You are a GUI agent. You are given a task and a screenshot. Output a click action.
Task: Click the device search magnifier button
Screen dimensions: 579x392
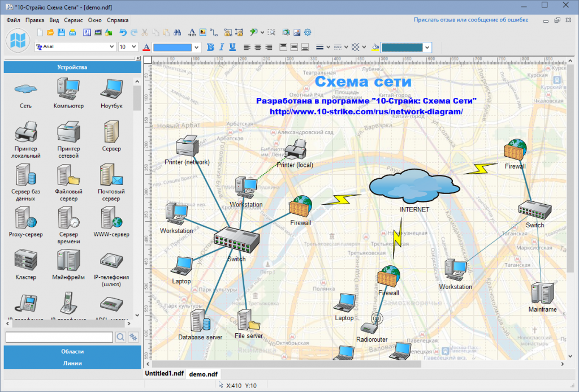point(120,337)
